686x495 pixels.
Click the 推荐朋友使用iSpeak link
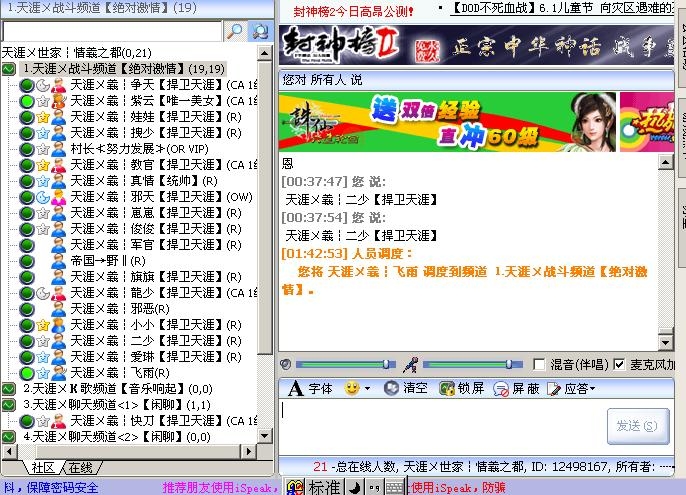(x=220, y=488)
